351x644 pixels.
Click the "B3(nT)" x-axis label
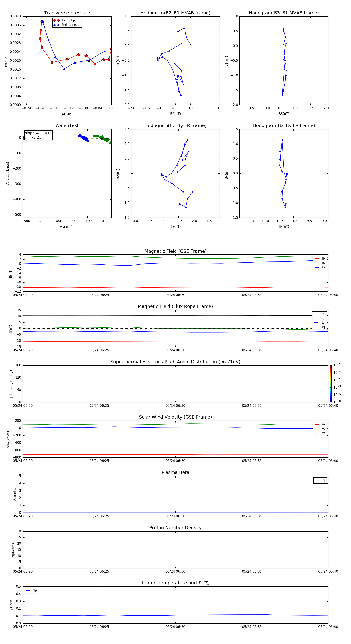pos(284,114)
